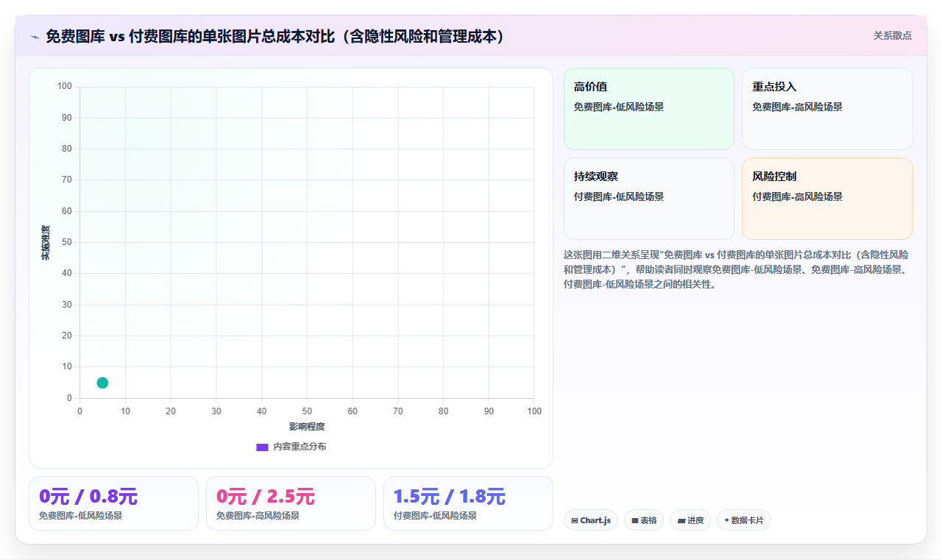
Task: Click 付费图库-低风险场景 text in 持续观察 card
Action: [x=619, y=196]
